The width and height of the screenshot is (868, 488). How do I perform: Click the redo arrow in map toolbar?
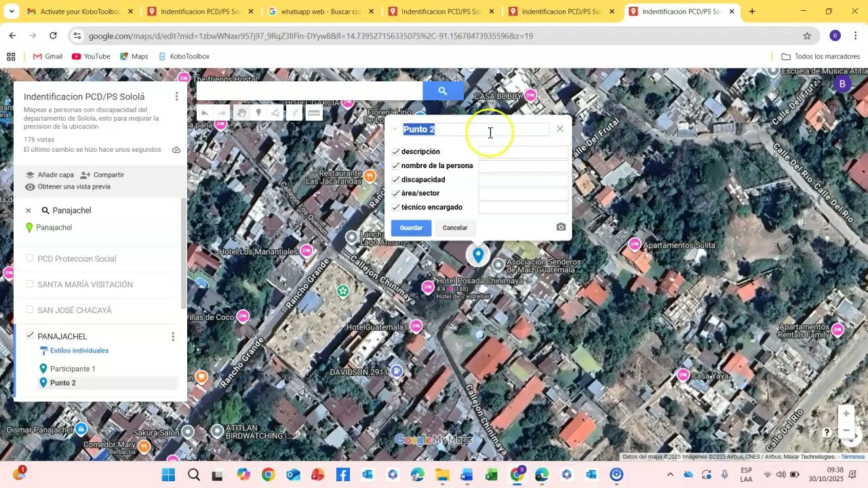[222, 113]
